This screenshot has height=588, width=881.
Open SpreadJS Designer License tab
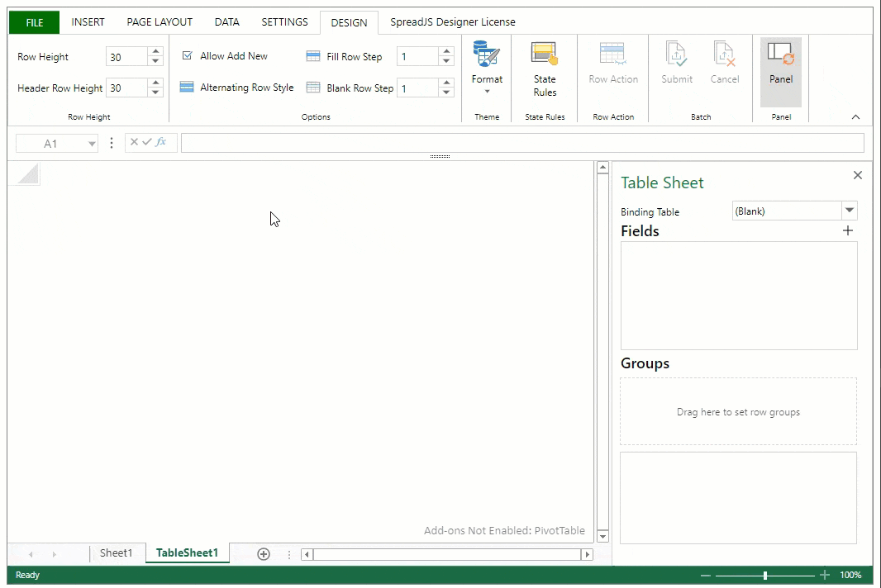453,22
